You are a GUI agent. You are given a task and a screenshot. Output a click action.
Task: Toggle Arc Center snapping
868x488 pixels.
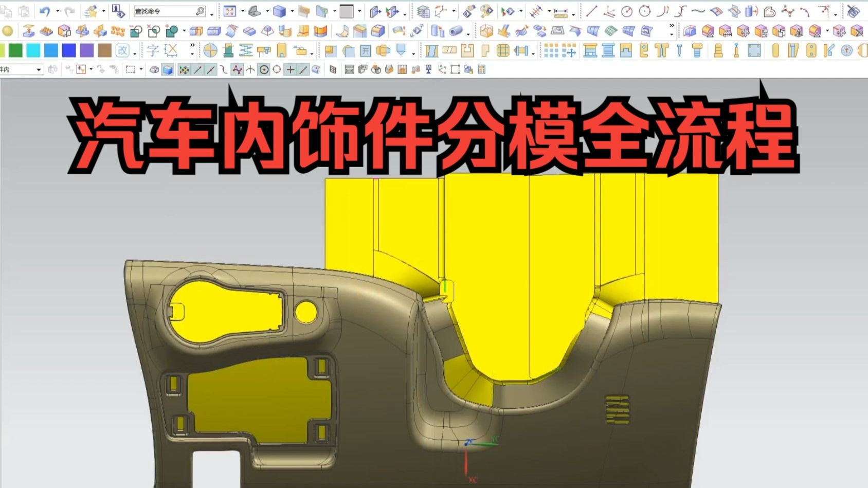[x=264, y=69]
